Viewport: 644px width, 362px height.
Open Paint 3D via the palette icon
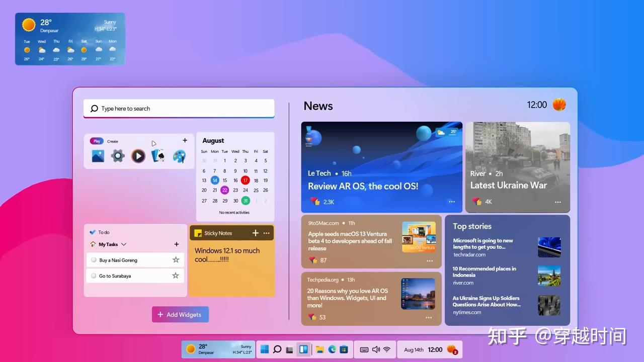coord(179,156)
